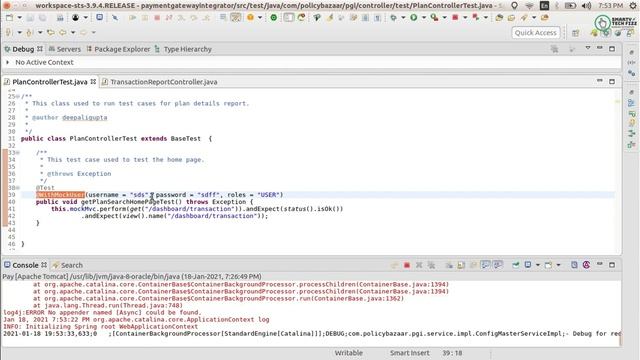Click the last edit location back arrow
640x360 pixels.
click(51, 32)
